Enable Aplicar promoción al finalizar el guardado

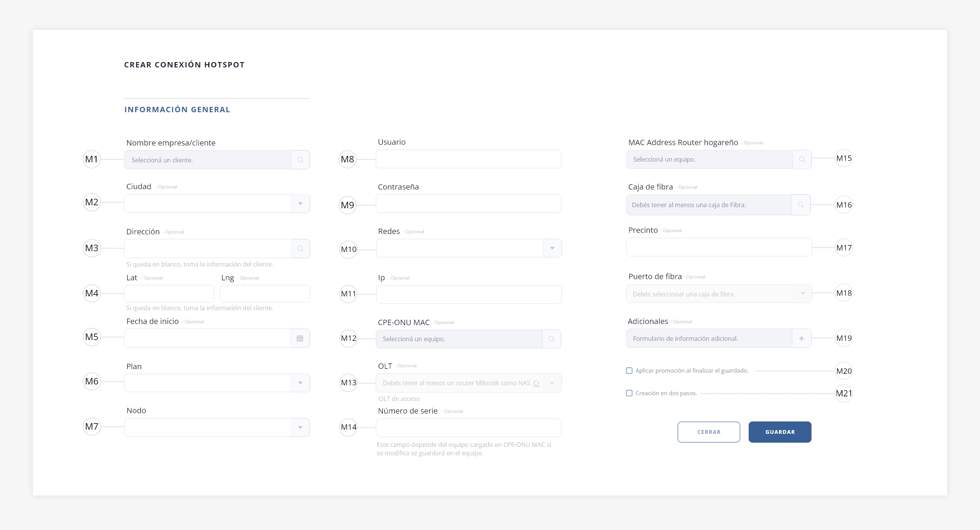pos(629,370)
